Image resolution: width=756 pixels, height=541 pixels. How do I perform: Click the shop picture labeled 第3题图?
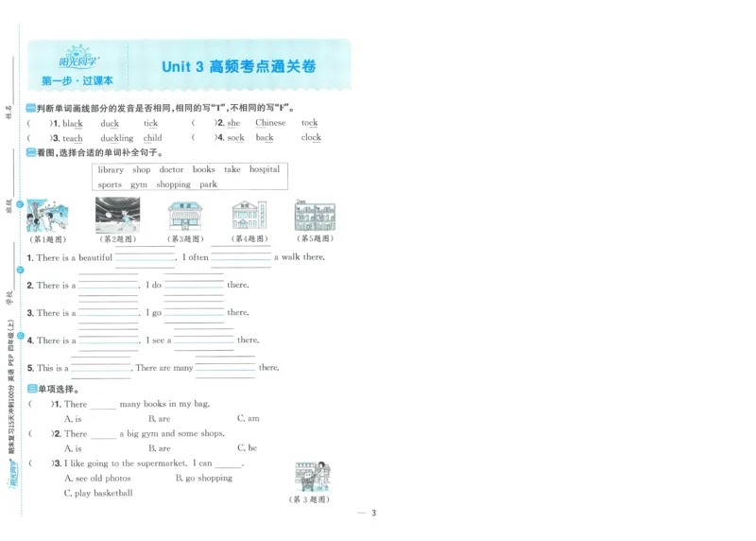(x=185, y=216)
